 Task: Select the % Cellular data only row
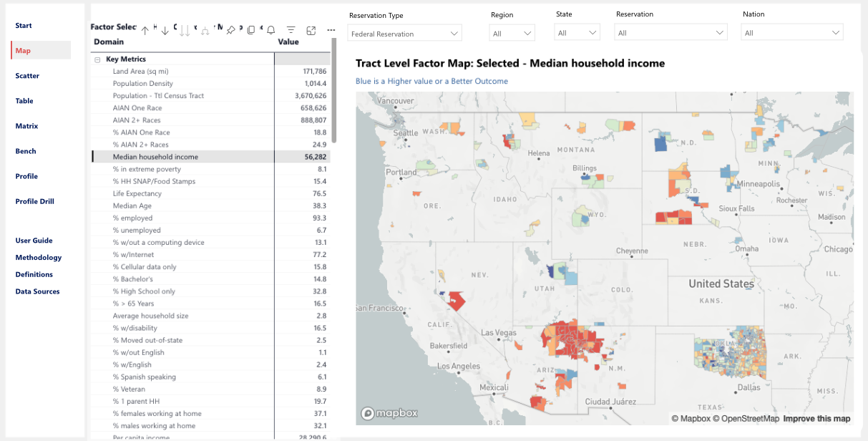tap(210, 267)
